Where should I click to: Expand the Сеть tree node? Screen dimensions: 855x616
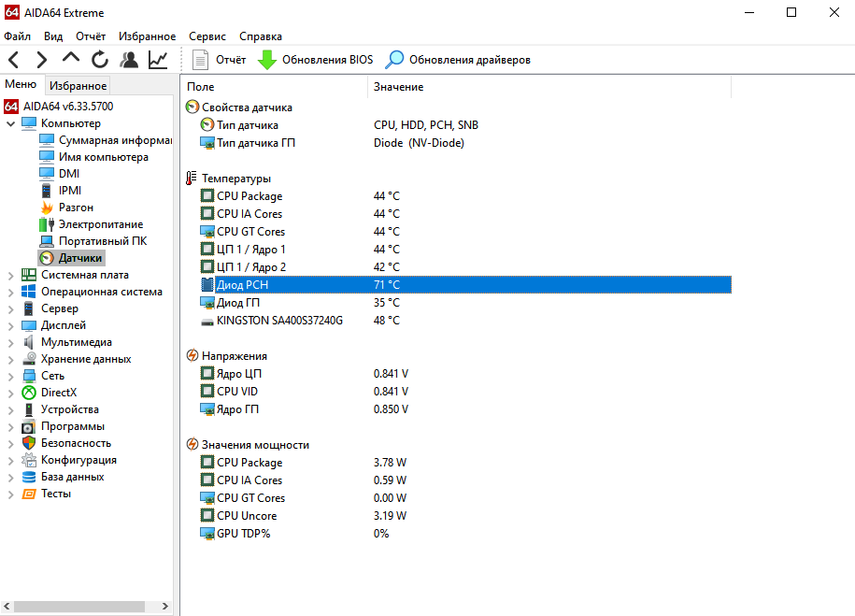10,377
